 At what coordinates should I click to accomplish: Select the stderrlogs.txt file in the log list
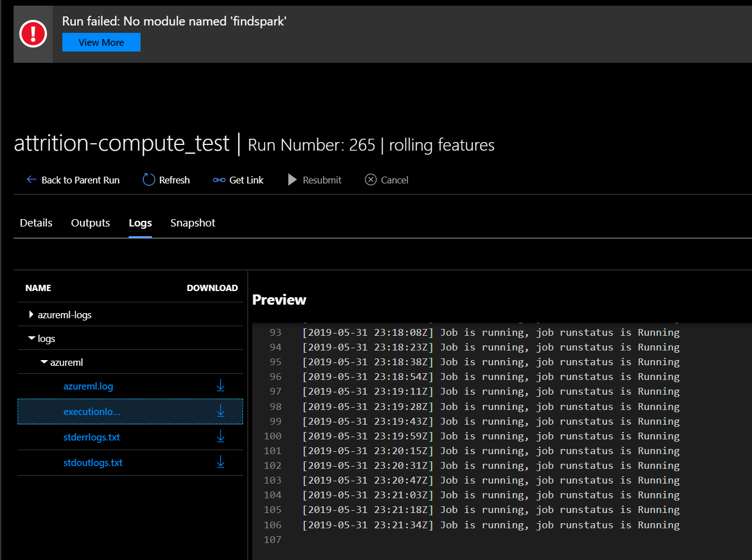click(91, 437)
